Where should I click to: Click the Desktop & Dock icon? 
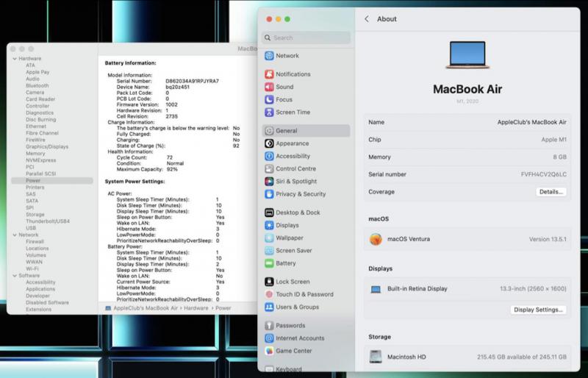[x=269, y=213]
